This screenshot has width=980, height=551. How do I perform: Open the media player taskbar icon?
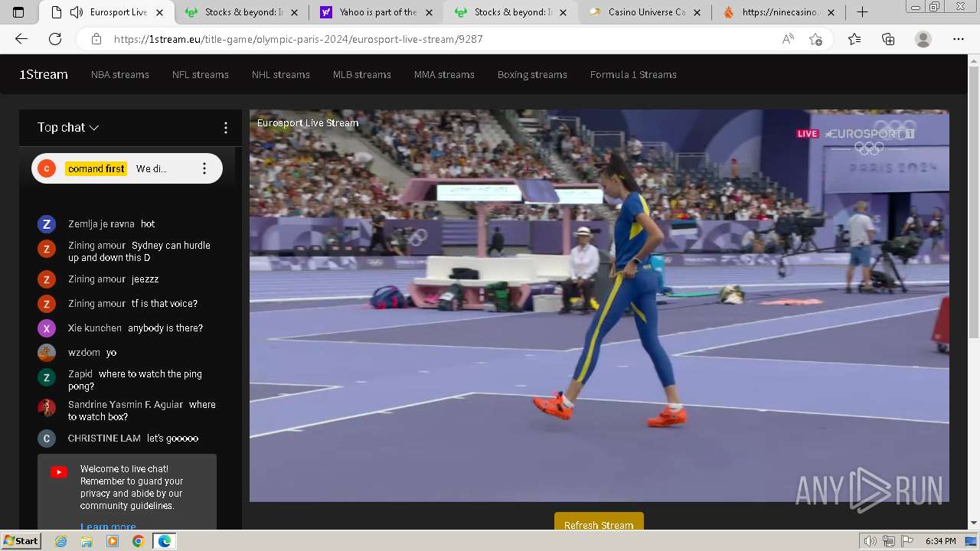(x=113, y=541)
